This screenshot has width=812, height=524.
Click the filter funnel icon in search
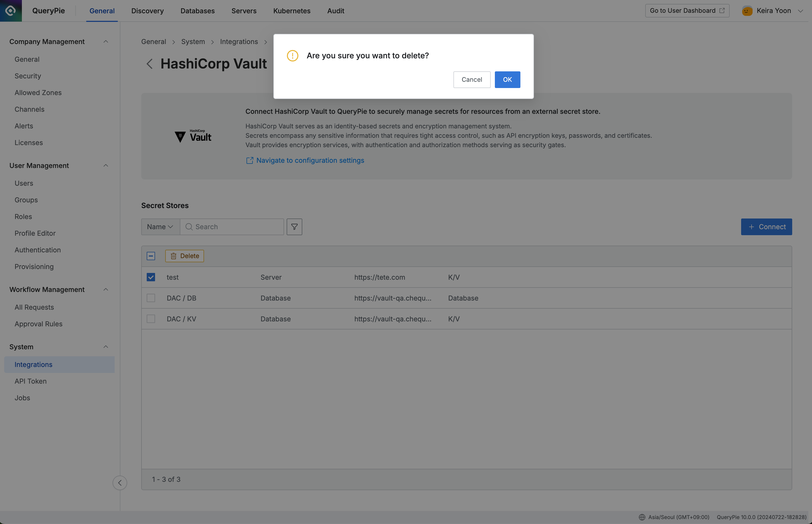point(294,227)
